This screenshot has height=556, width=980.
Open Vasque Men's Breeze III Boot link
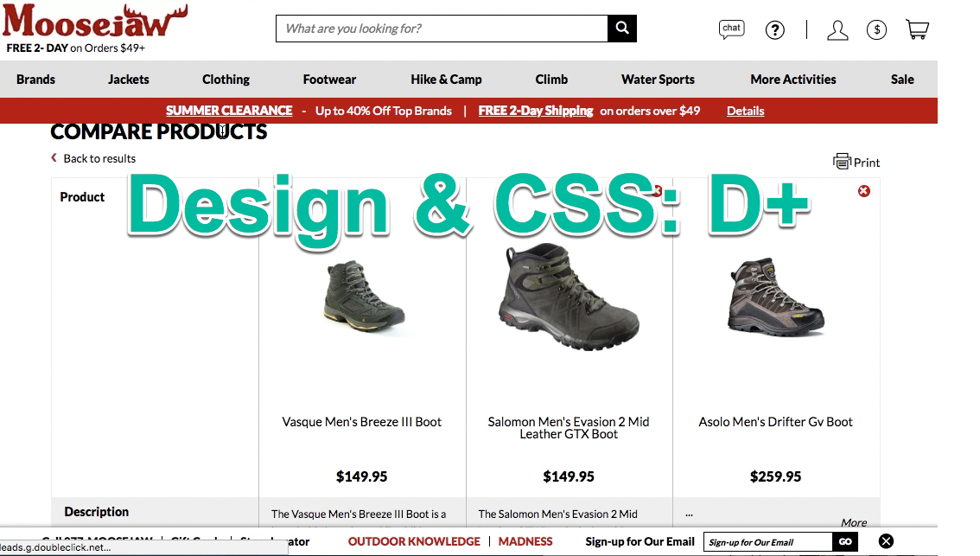coord(361,421)
